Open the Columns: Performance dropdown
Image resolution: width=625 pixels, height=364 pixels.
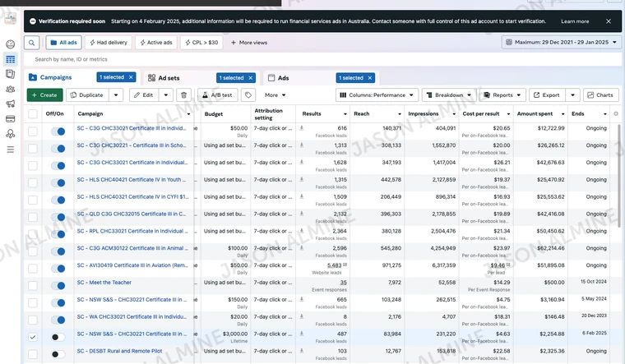pyautogui.click(x=377, y=95)
